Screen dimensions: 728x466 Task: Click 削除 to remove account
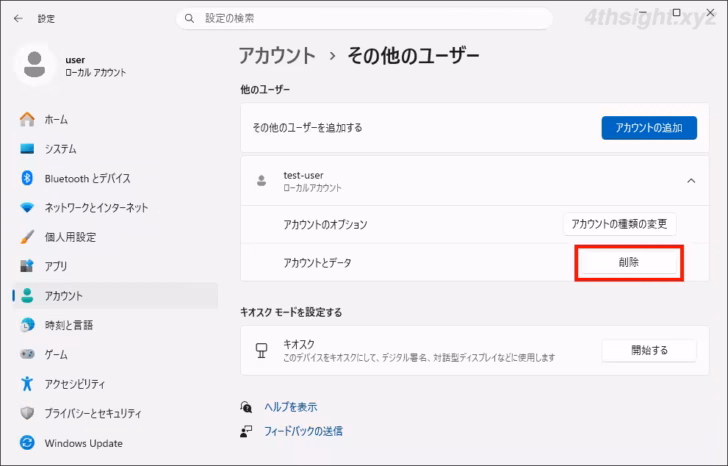[629, 263]
